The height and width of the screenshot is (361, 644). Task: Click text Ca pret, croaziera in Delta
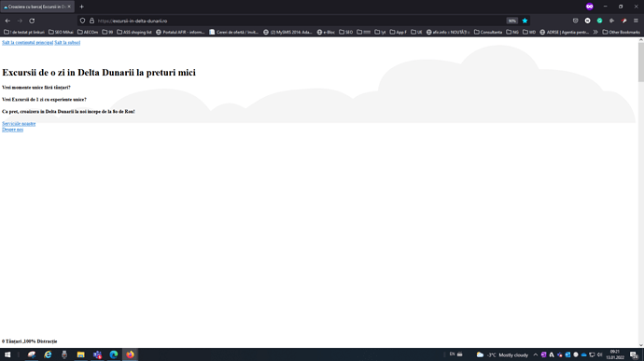click(x=68, y=111)
